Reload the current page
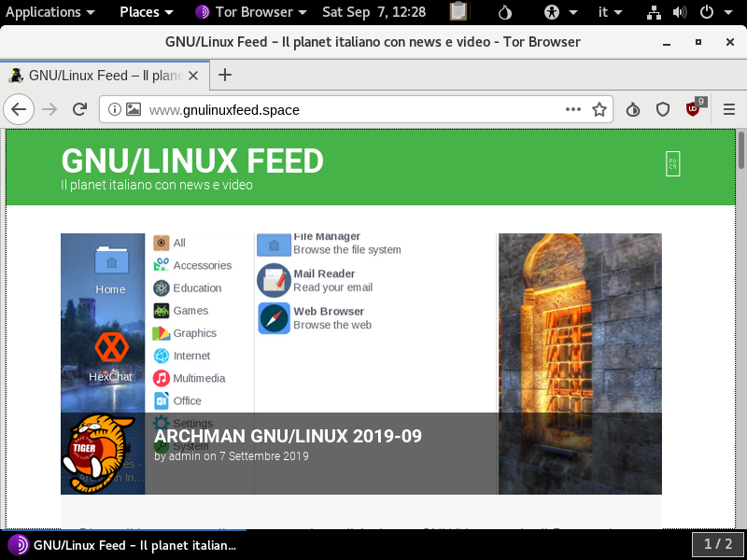747x560 pixels. pos(79,110)
